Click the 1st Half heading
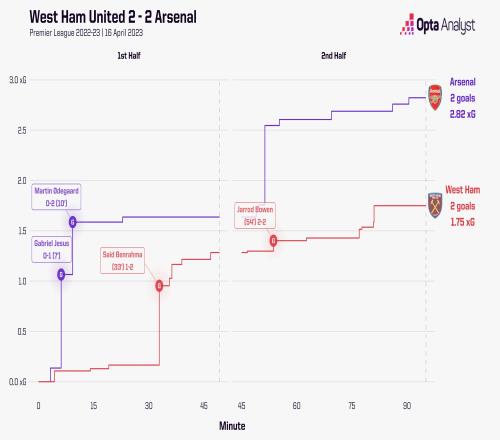The height and width of the screenshot is (440, 500). (129, 55)
